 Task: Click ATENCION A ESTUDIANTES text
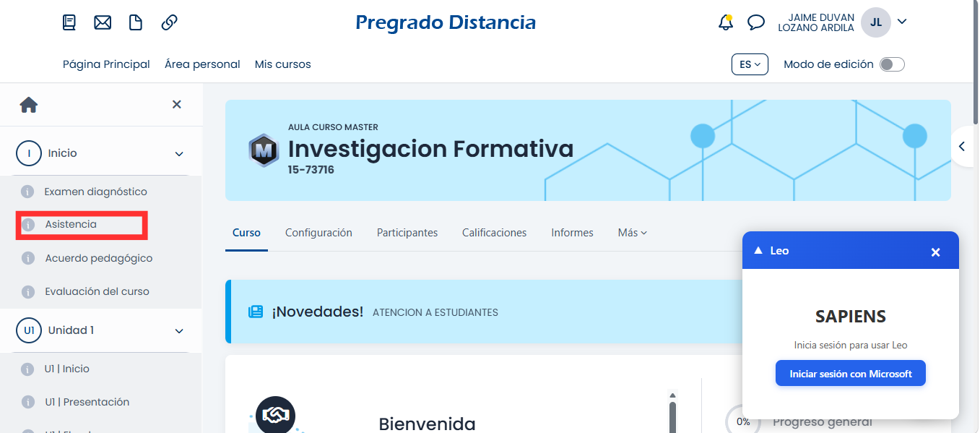[x=435, y=313]
